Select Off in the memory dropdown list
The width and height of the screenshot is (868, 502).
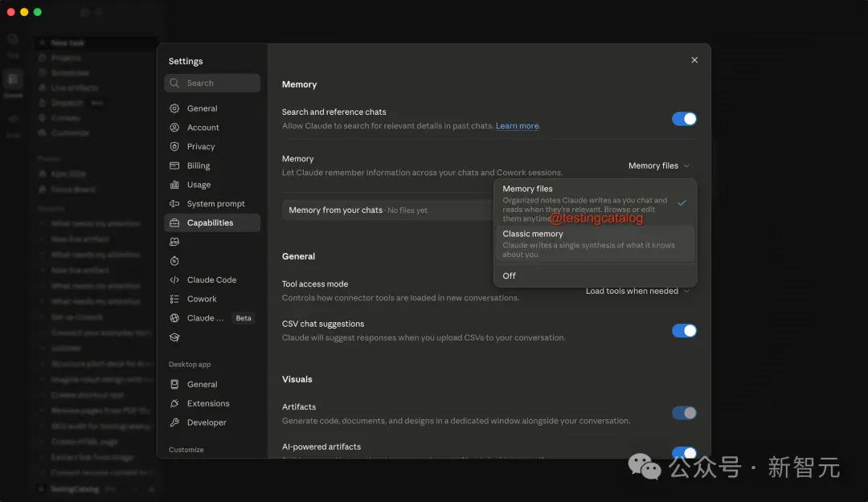tap(595, 275)
